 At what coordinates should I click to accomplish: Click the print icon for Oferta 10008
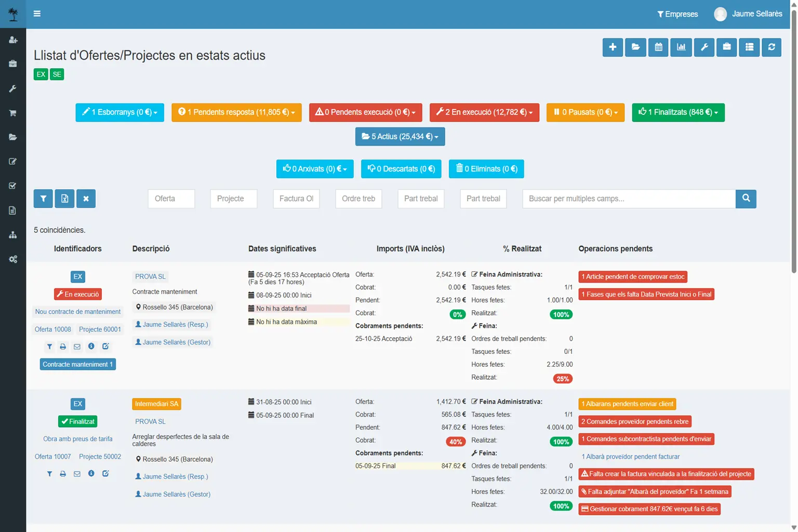click(x=63, y=347)
